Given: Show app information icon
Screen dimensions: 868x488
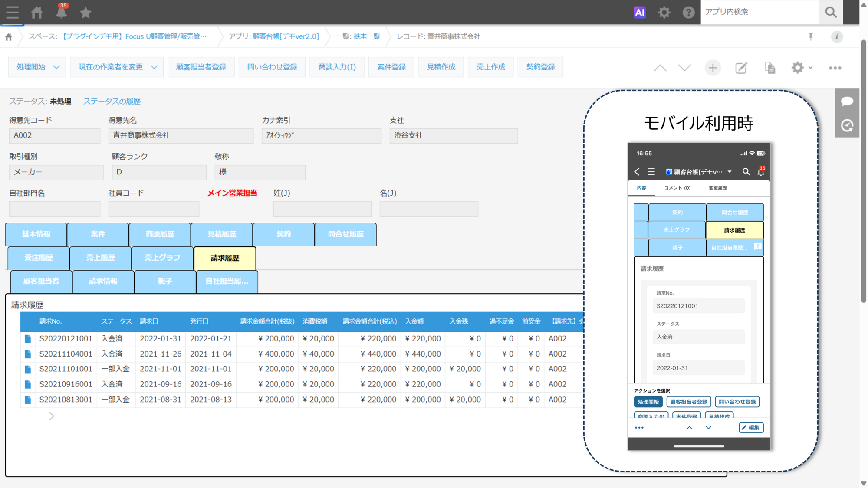Looking at the screenshot, I should pyautogui.click(x=837, y=36).
